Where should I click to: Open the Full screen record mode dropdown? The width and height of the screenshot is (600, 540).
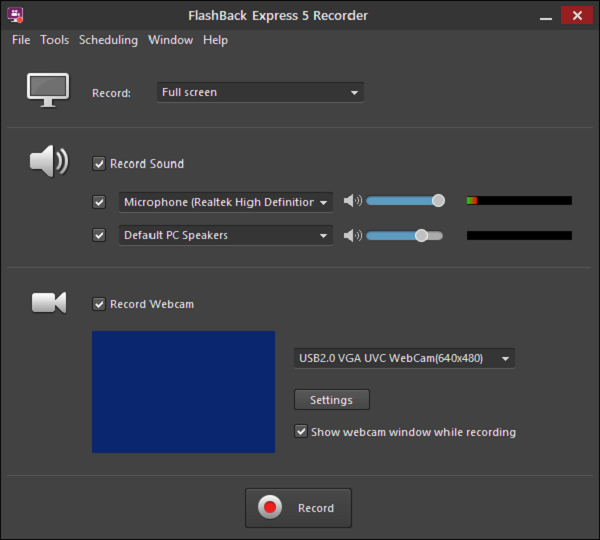pyautogui.click(x=260, y=92)
